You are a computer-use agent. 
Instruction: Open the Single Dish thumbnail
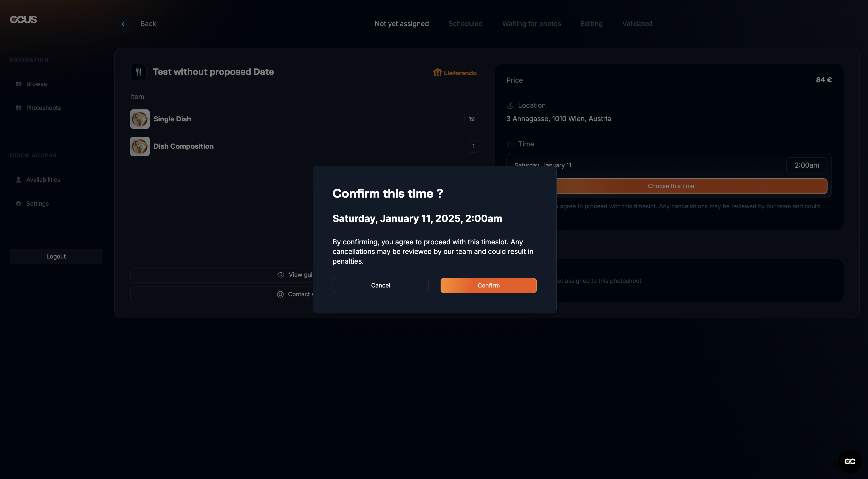pyautogui.click(x=140, y=119)
